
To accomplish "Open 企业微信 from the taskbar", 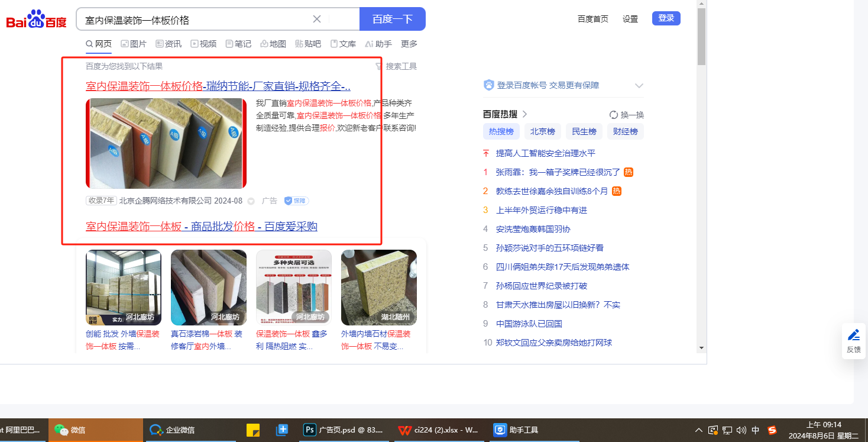I will [x=191, y=430].
